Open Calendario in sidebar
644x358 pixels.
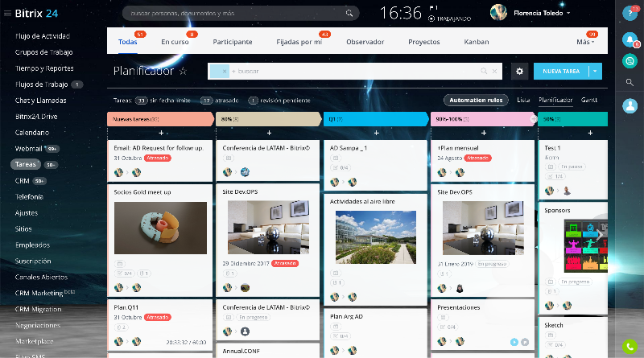pos(32,133)
